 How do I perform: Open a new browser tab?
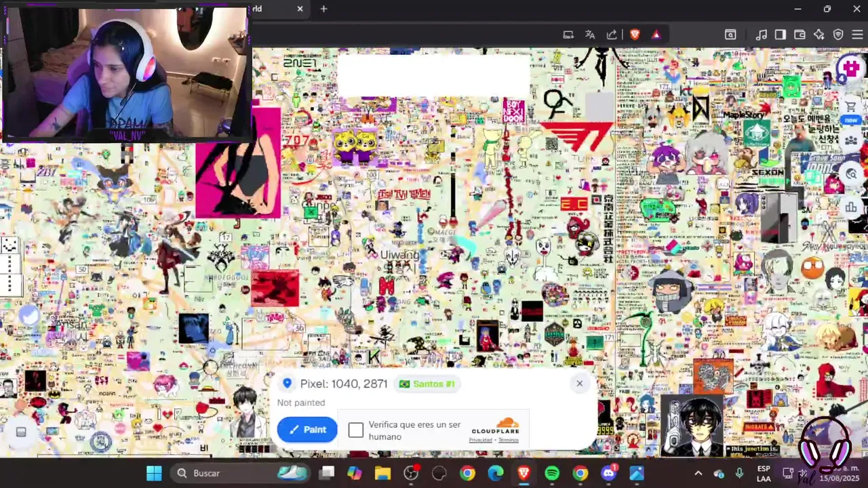[x=323, y=9]
